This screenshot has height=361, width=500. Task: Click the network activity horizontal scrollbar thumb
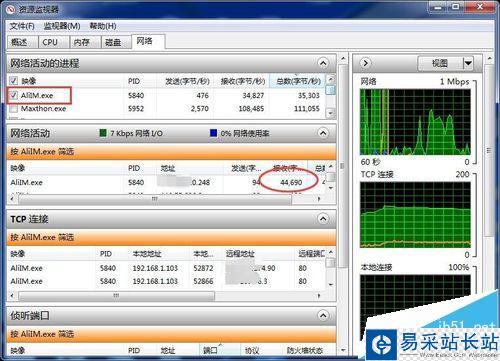pos(155,199)
